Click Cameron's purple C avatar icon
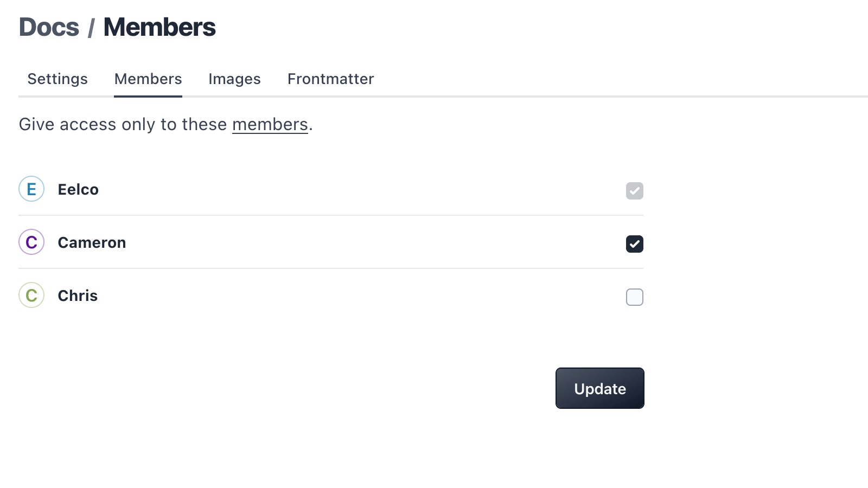 pyautogui.click(x=31, y=242)
